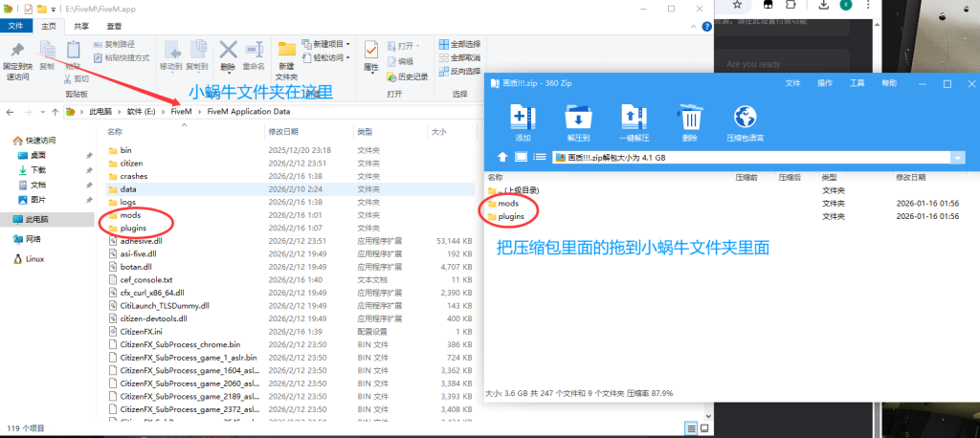
Task: Click Pin to Quick Access (固定到快速访问) in the ribbon
Action: (17, 61)
